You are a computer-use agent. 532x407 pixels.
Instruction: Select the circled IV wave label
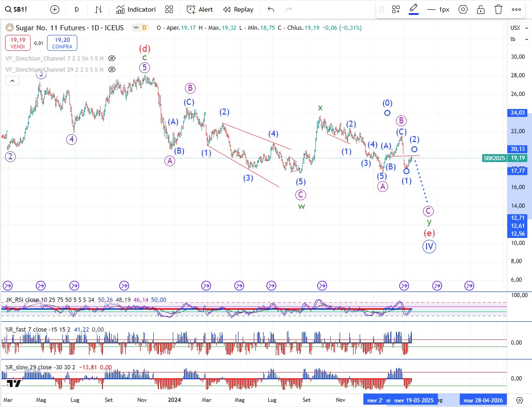pyautogui.click(x=429, y=246)
